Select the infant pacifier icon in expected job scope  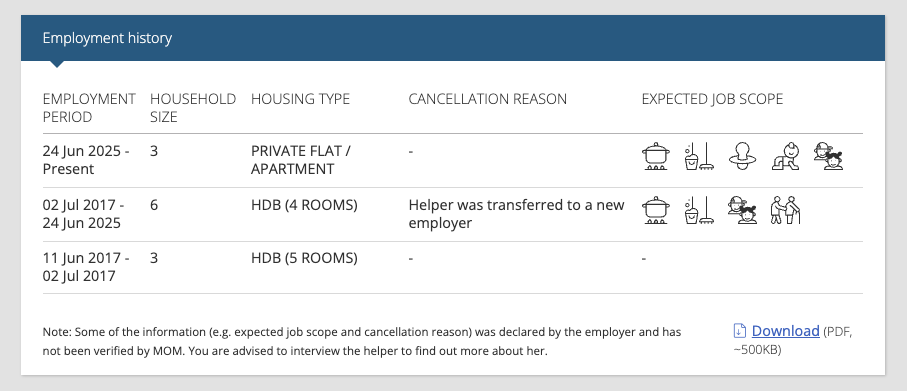click(x=742, y=156)
